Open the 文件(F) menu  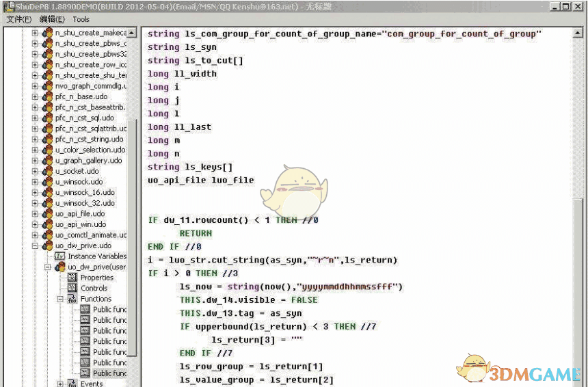pyautogui.click(x=18, y=19)
